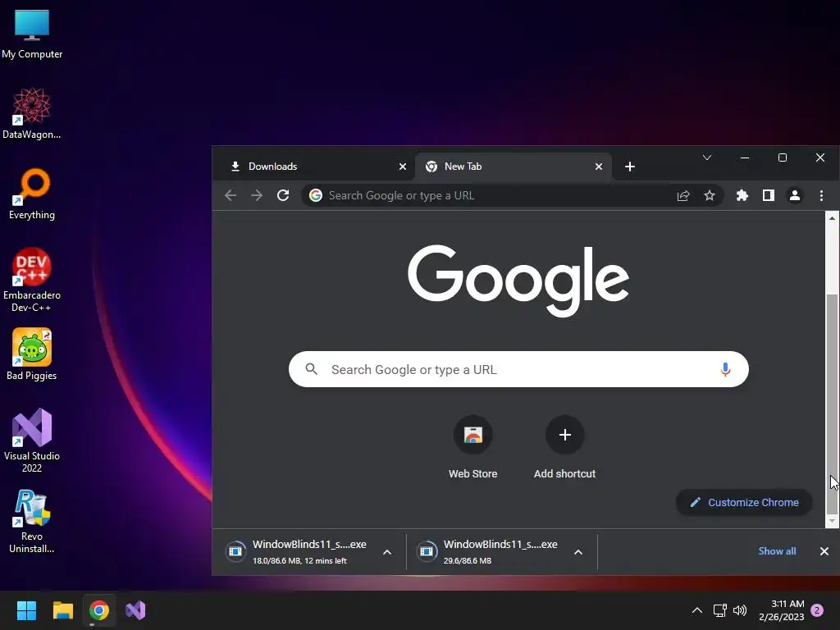Reload the current page

(x=283, y=195)
